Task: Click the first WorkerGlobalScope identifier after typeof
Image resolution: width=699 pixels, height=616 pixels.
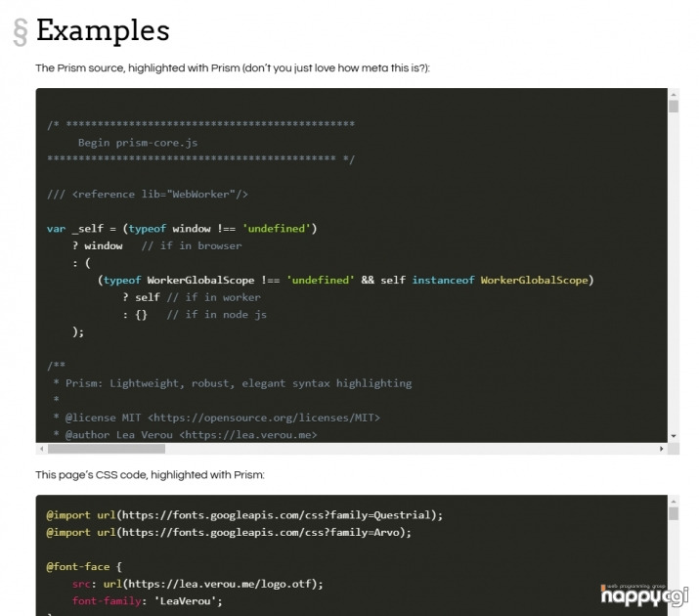Action: point(200,281)
